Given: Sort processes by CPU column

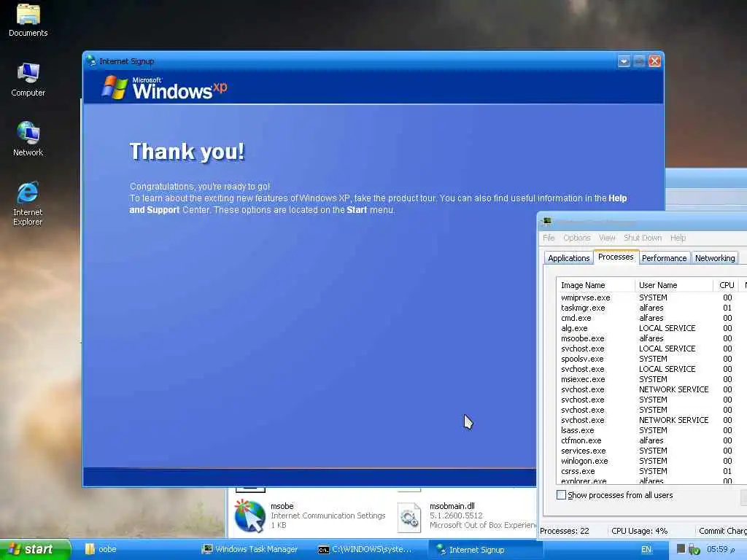Looking at the screenshot, I should tap(726, 285).
